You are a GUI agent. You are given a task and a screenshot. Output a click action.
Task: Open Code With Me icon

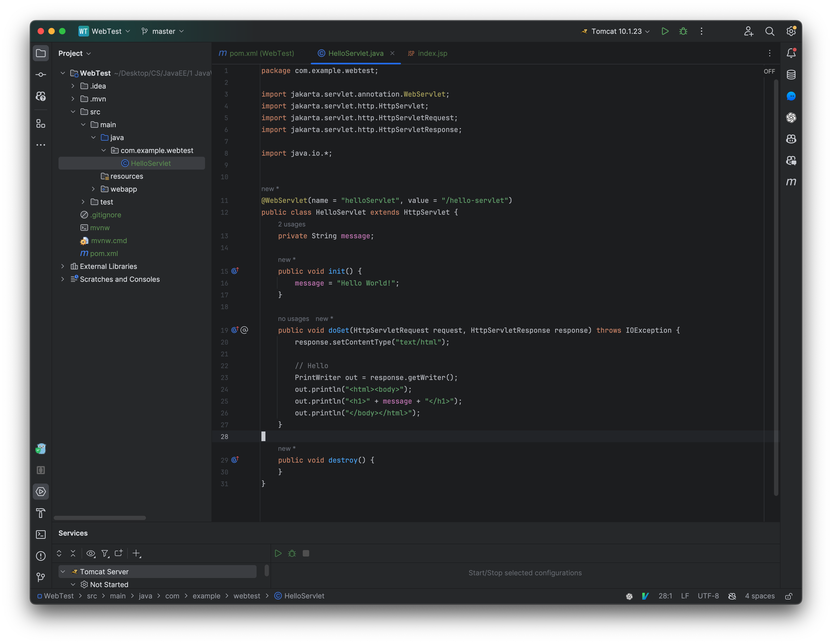749,31
